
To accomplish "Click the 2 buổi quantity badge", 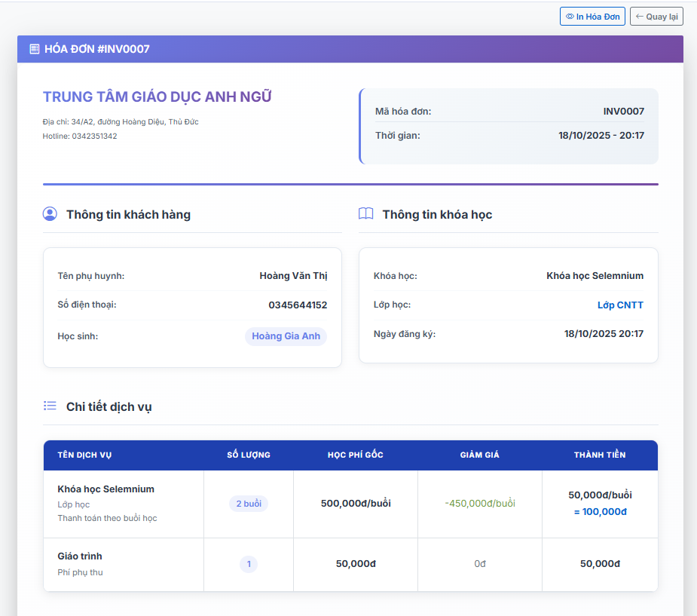I will 248,504.
